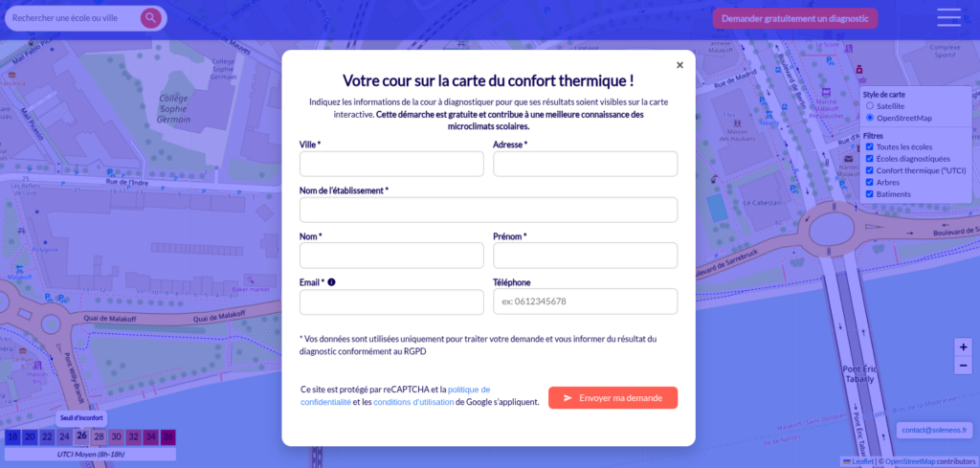Image resolution: width=980 pixels, height=468 pixels.
Task: Click the Email info icon
Action: (331, 282)
